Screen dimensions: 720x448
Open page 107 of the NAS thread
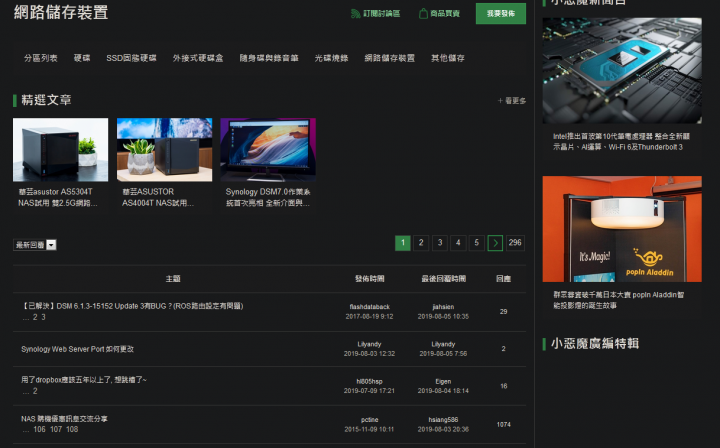(x=56, y=430)
